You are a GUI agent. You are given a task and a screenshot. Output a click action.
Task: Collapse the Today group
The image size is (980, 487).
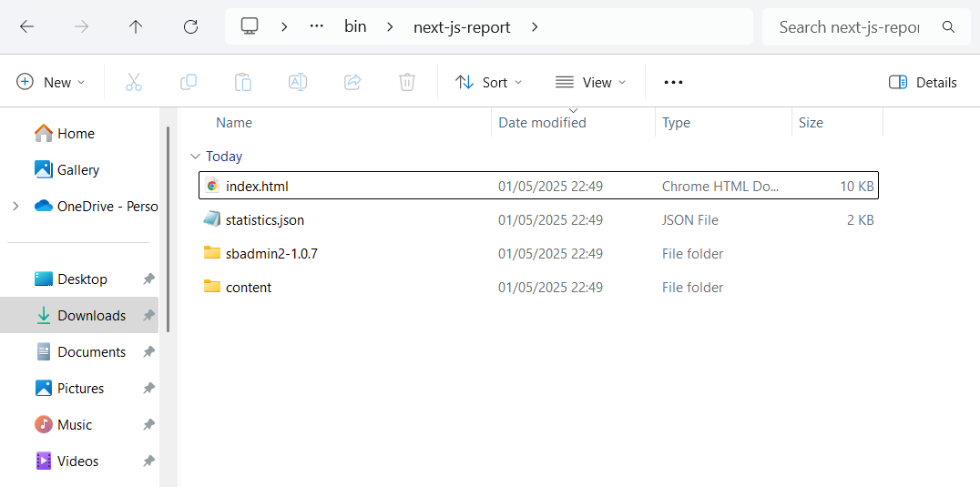[196, 157]
